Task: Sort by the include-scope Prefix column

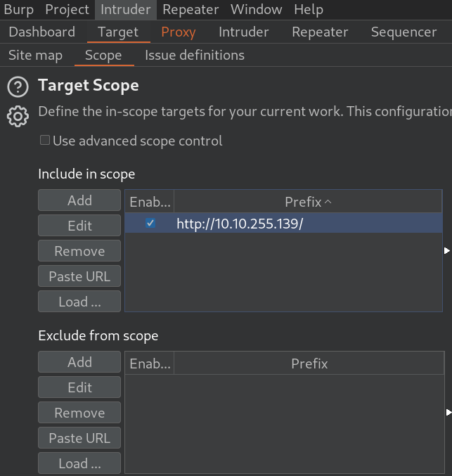Action: coord(308,202)
